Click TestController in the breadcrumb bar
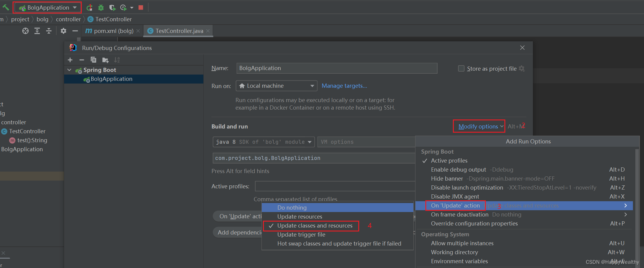This screenshot has height=268, width=644. coord(110,19)
